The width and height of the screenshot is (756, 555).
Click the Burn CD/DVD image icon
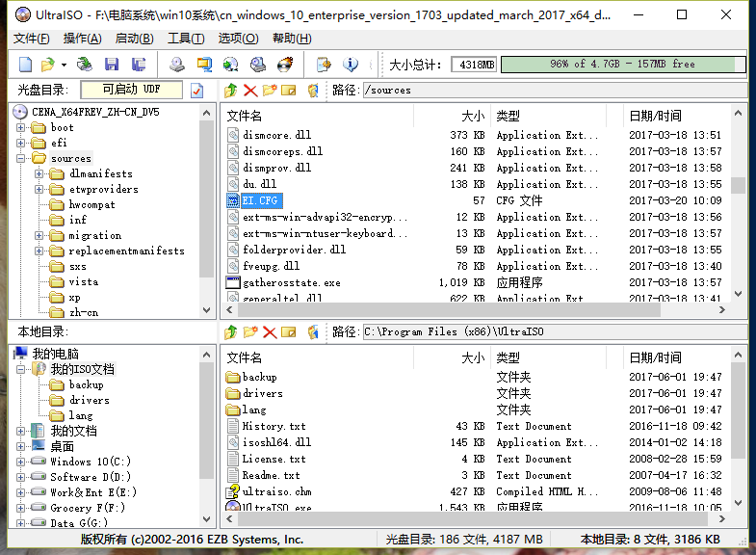click(285, 65)
